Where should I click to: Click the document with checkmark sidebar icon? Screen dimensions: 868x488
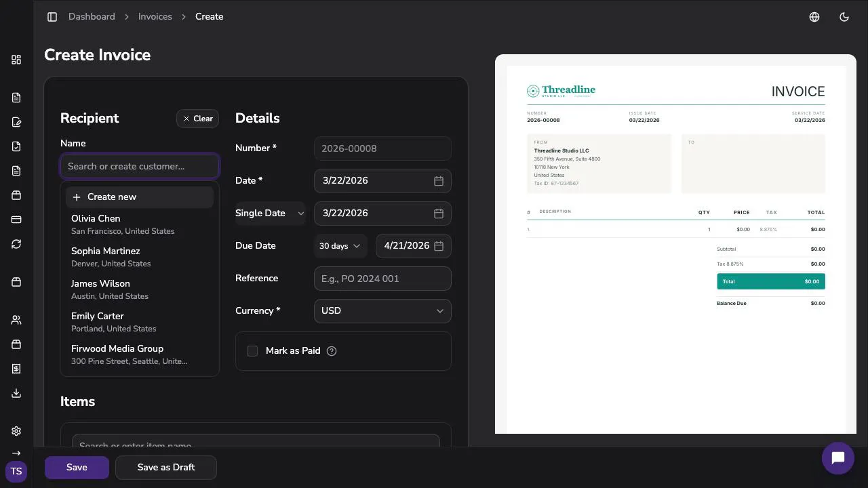16,146
